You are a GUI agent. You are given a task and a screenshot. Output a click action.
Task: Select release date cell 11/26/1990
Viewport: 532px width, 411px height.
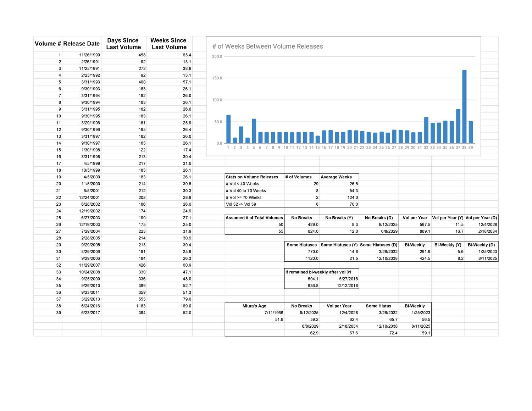tap(82, 55)
